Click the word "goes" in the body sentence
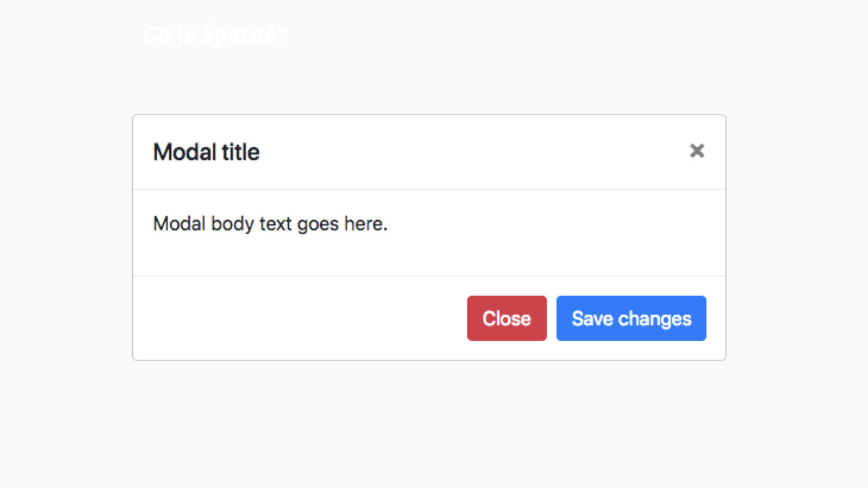 [x=317, y=225]
